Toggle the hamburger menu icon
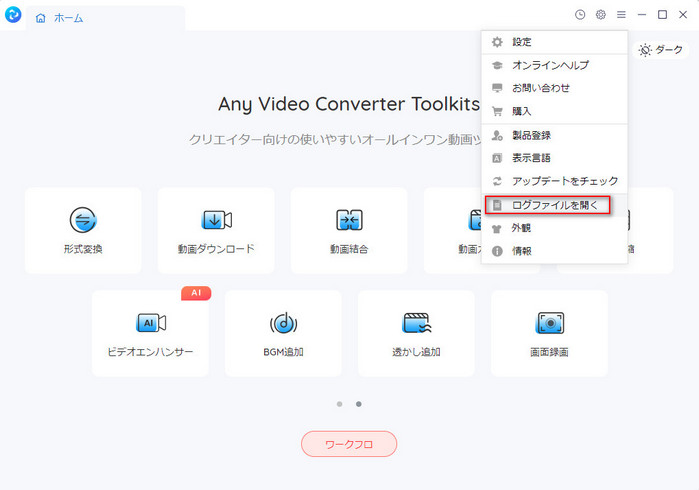 pos(621,15)
